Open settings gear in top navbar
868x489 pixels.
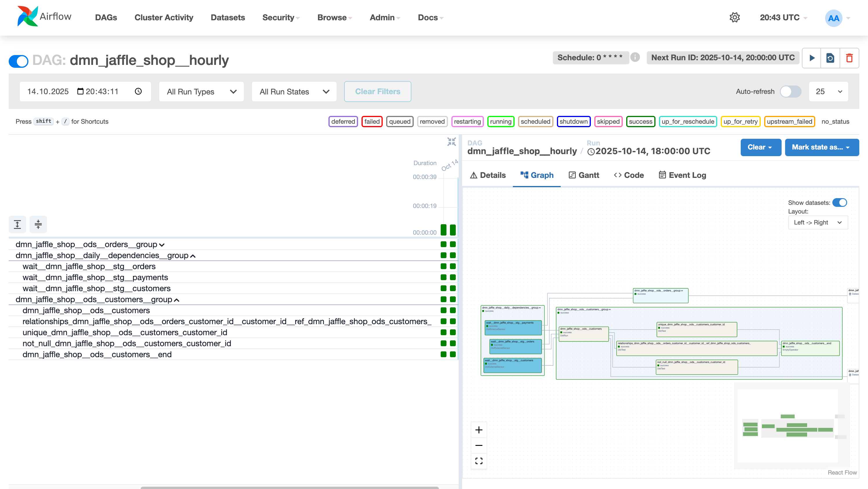point(735,17)
